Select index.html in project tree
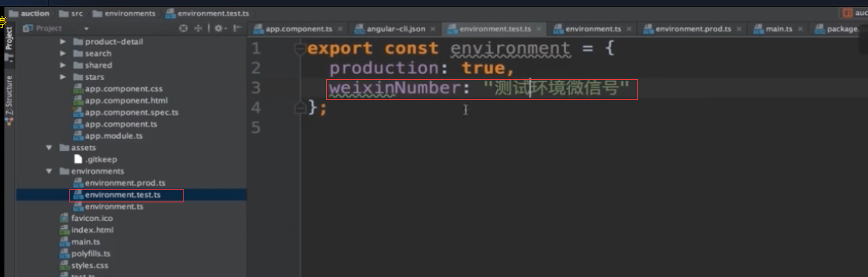 click(x=86, y=230)
